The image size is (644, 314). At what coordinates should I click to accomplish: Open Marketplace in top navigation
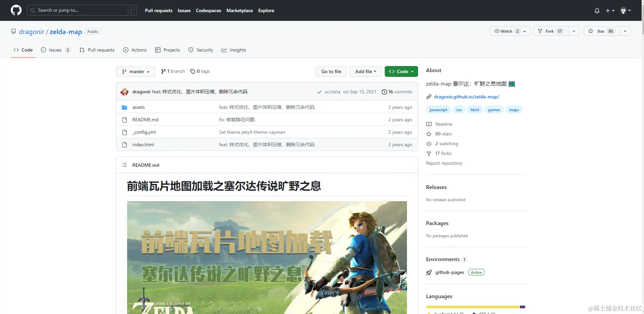pyautogui.click(x=239, y=10)
